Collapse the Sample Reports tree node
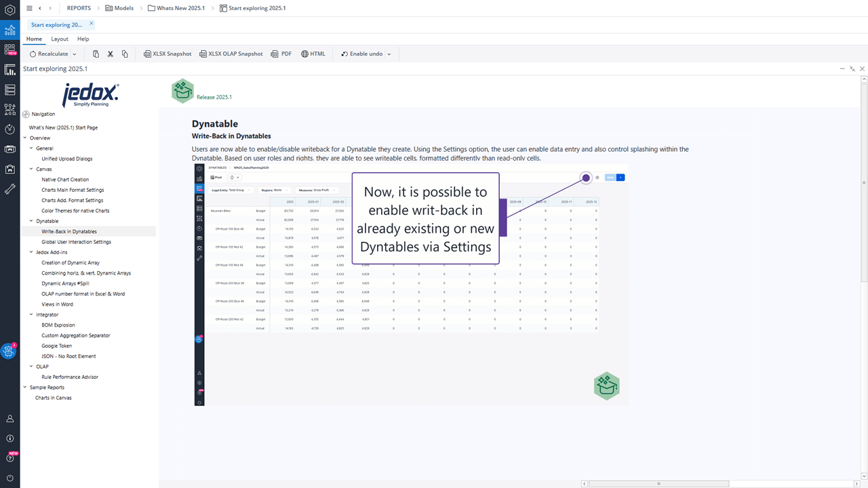Viewport: 868px width, 488px height. pos(24,388)
